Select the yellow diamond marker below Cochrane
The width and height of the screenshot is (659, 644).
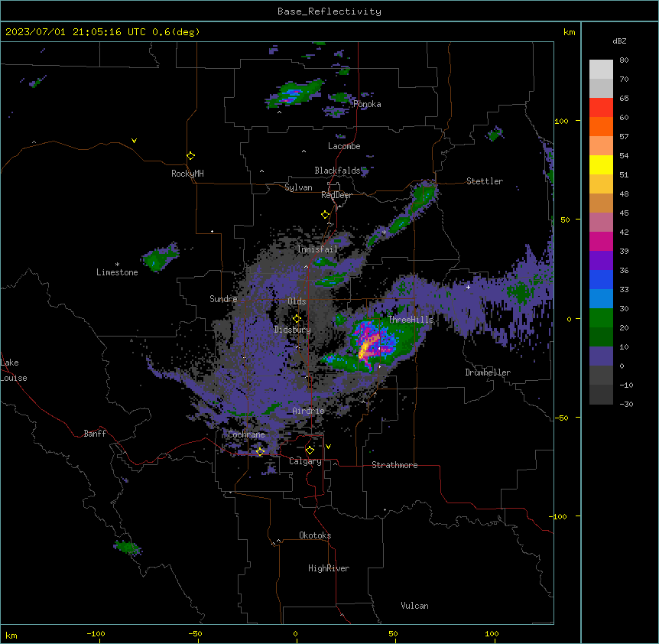coord(260,452)
